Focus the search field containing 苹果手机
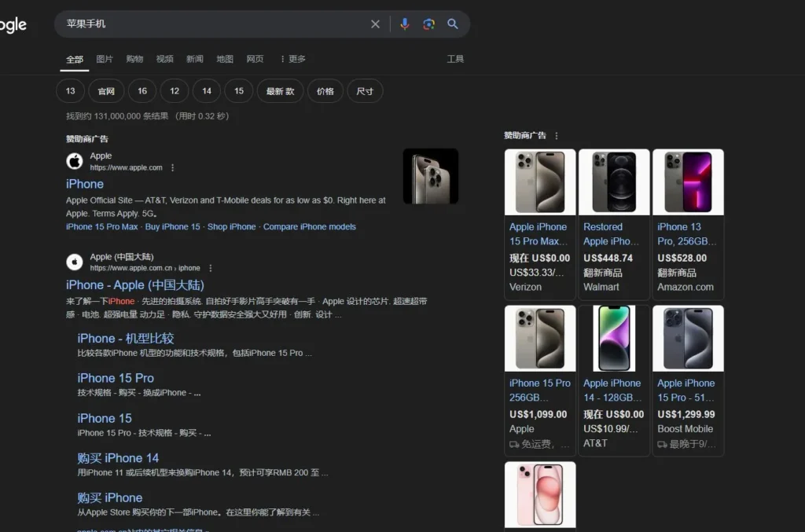The height and width of the screenshot is (532, 805). pos(215,24)
